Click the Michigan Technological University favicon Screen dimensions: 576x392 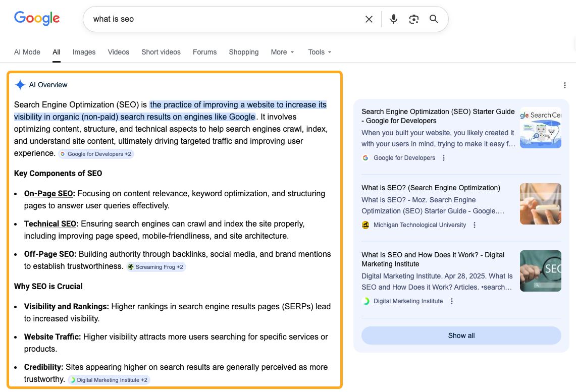coord(365,225)
